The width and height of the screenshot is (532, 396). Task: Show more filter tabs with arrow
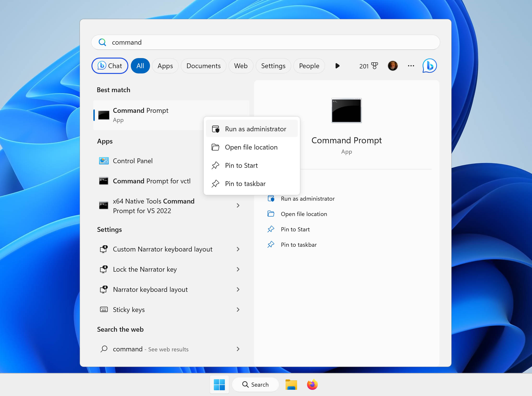tap(337, 66)
